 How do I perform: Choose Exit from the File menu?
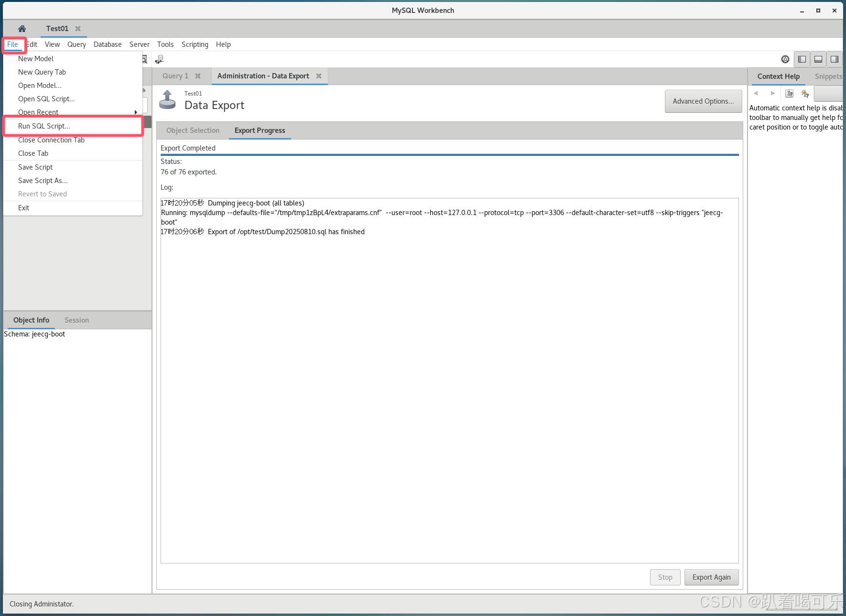point(73,208)
